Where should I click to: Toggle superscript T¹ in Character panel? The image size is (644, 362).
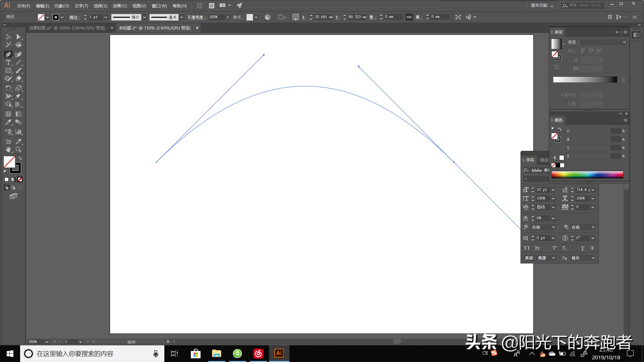point(554,248)
